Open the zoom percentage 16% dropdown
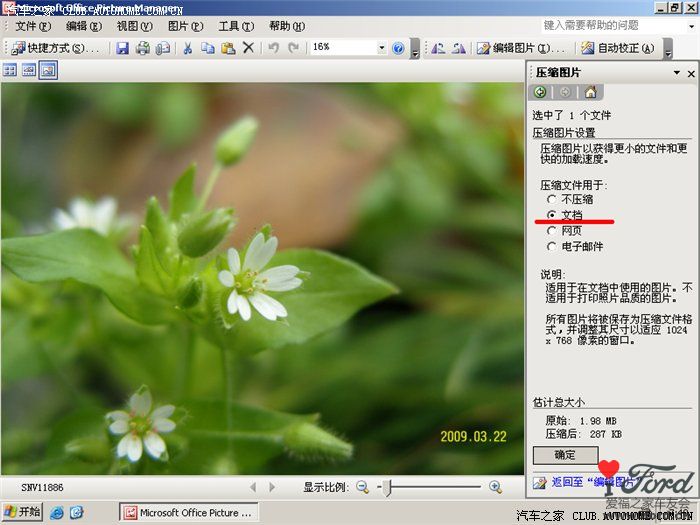This screenshot has width=700, height=525. coord(382,47)
